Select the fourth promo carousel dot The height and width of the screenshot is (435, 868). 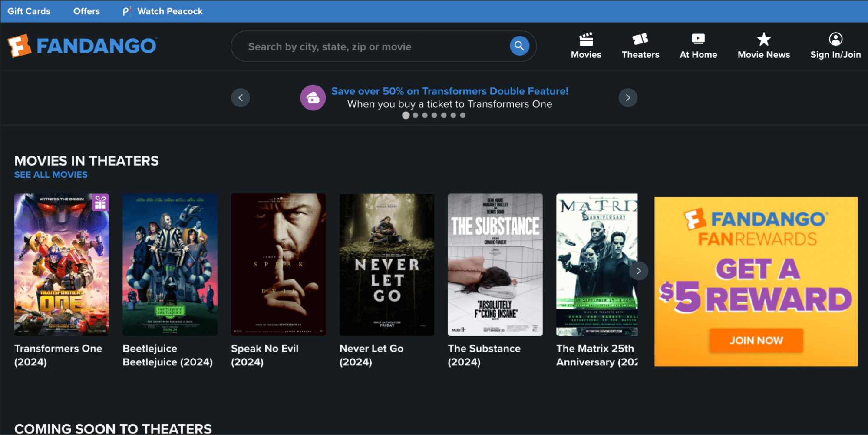click(434, 115)
